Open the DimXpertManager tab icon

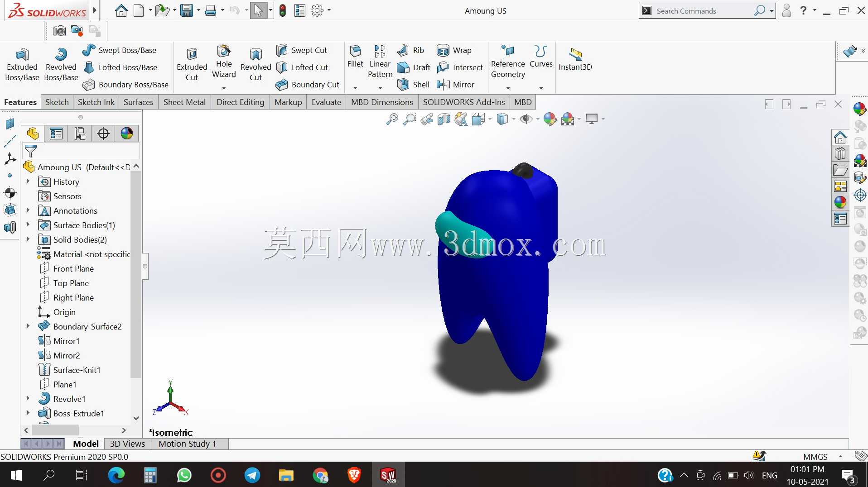pos(103,134)
